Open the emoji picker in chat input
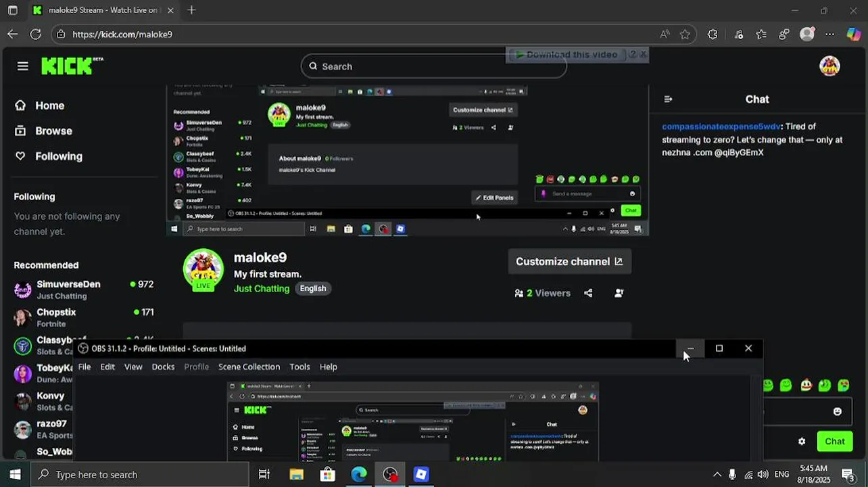This screenshot has width=868, height=487. coord(838,411)
